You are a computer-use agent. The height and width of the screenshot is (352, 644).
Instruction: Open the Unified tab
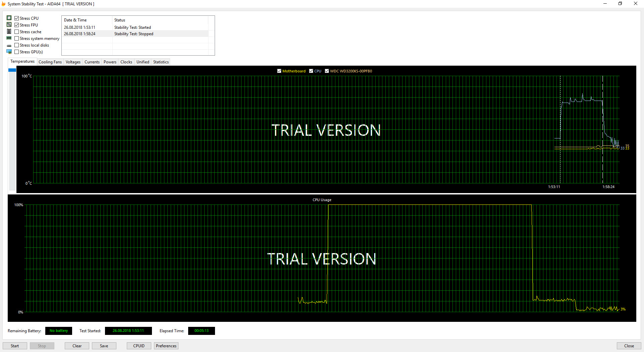point(143,62)
